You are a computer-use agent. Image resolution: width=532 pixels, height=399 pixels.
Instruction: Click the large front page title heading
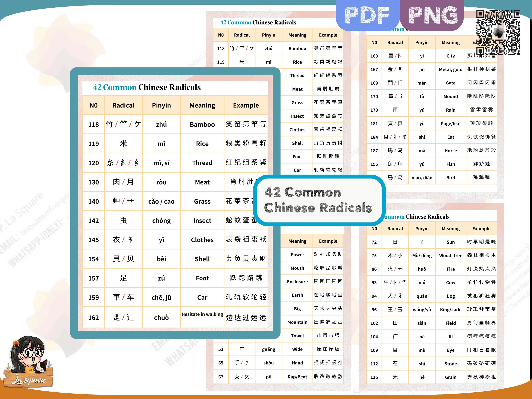pos(147,87)
